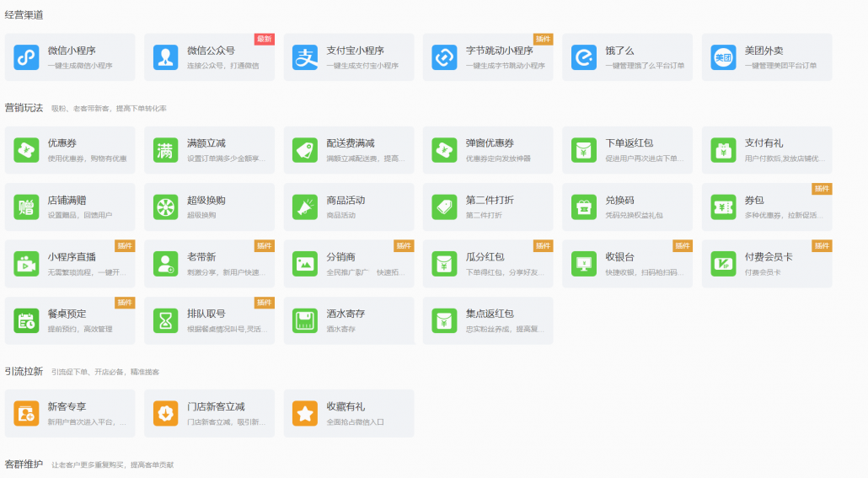Open the 字节跳动小程序 icon
This screenshot has width=868, height=478.
pyautogui.click(x=444, y=57)
